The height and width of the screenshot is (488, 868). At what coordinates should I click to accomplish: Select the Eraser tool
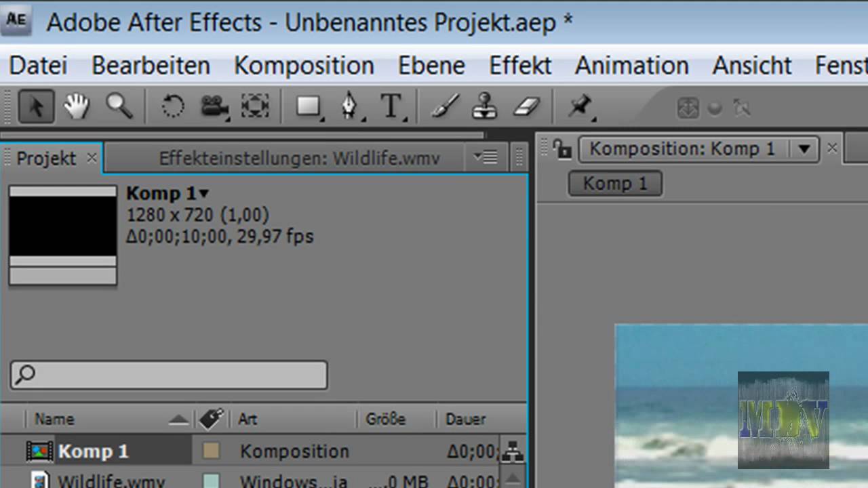526,107
